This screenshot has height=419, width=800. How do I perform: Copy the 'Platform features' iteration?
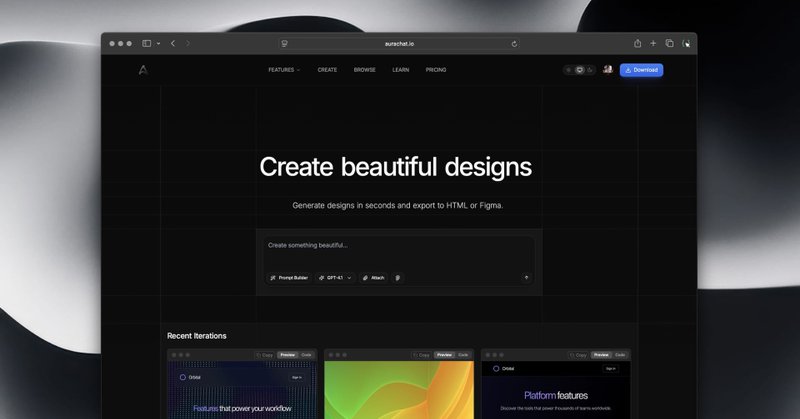pos(579,355)
